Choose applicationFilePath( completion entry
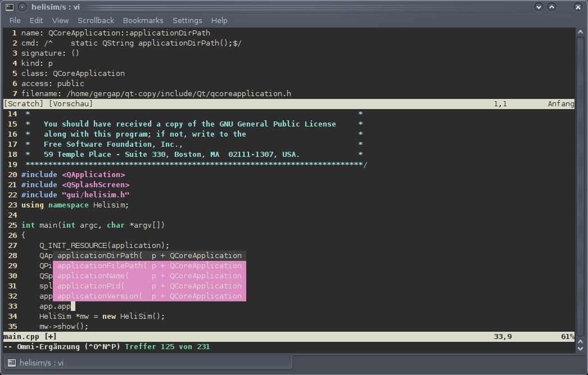 pos(150,266)
